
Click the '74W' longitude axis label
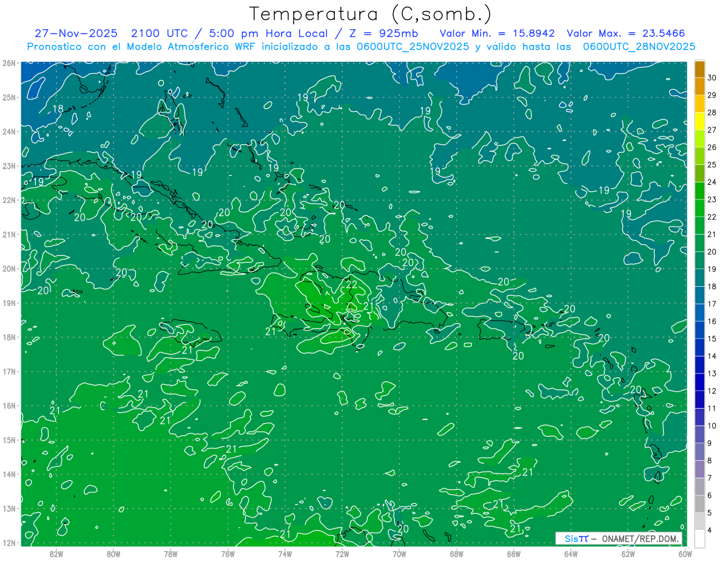[285, 554]
